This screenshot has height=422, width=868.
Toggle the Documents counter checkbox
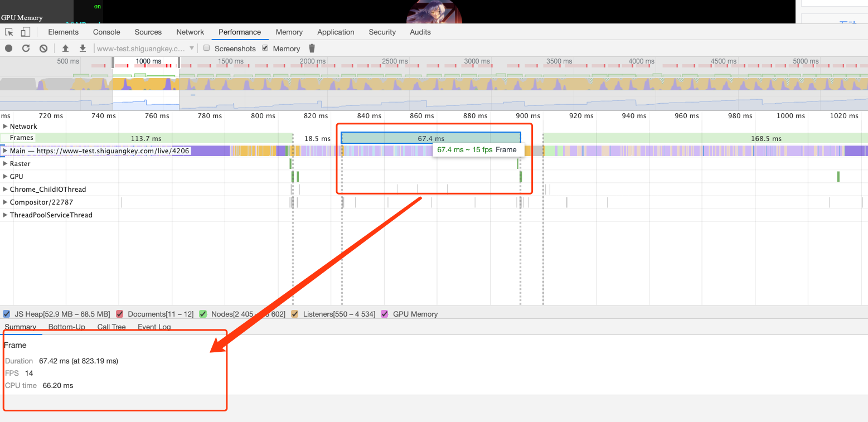(119, 314)
